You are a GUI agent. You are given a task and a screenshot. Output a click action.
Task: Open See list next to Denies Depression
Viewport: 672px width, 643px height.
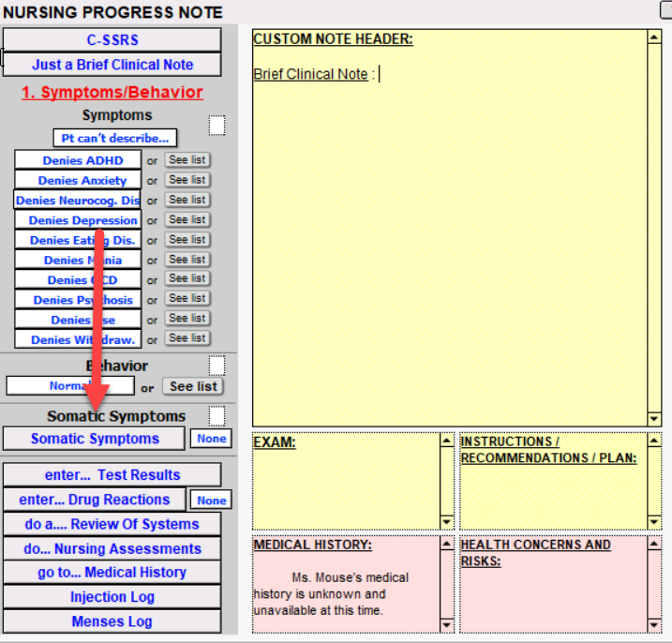click(187, 219)
